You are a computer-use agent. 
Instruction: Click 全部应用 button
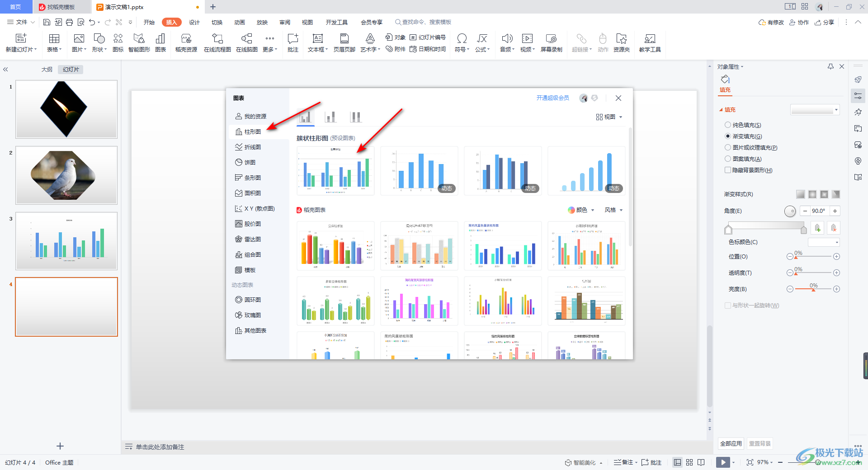point(731,444)
